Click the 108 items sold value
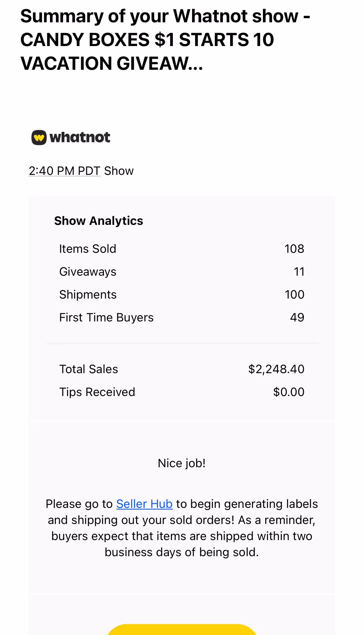The image size is (364, 635). 294,249
